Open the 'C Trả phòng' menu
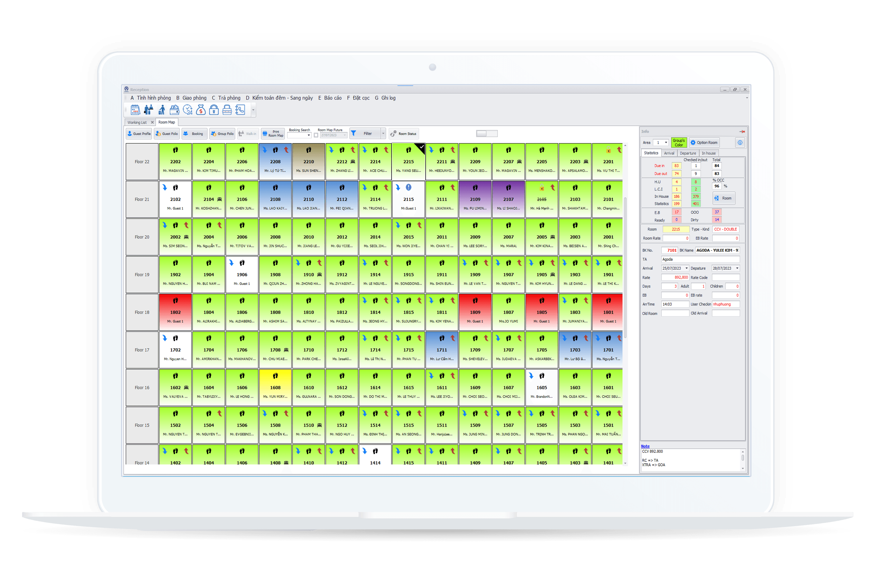879x588 pixels. pos(226,98)
